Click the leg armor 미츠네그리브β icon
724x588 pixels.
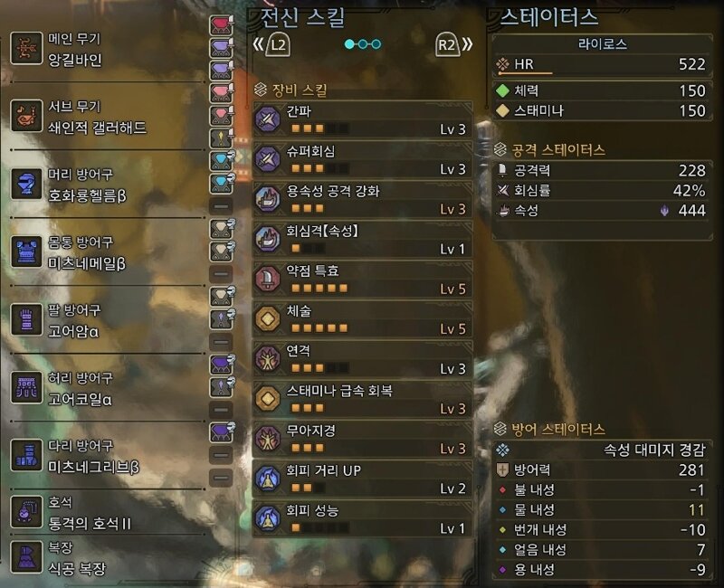(26, 455)
